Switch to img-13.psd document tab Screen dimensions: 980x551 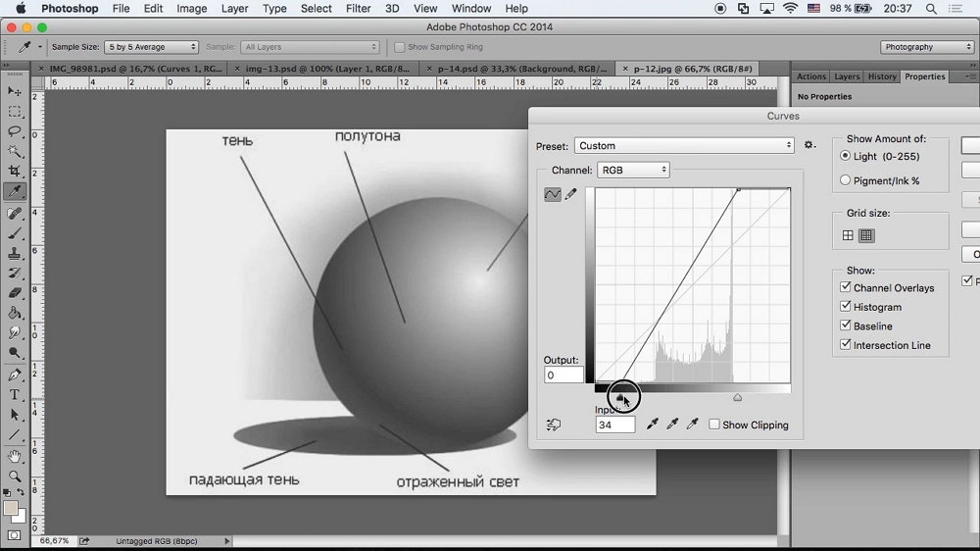click(327, 69)
